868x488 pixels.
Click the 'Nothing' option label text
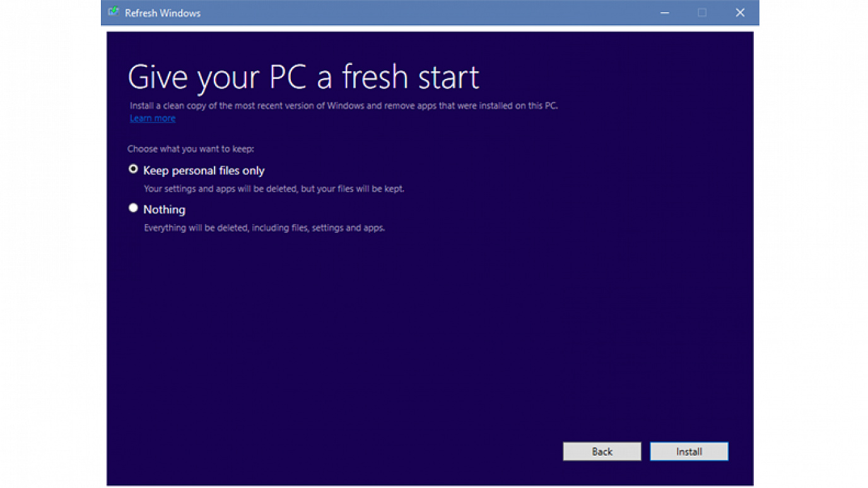click(x=164, y=210)
